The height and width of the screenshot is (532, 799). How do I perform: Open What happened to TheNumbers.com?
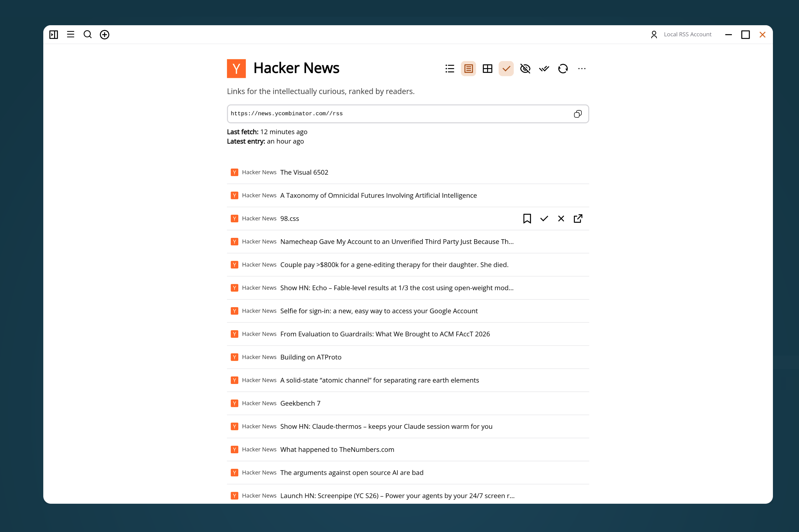[x=408, y=449]
